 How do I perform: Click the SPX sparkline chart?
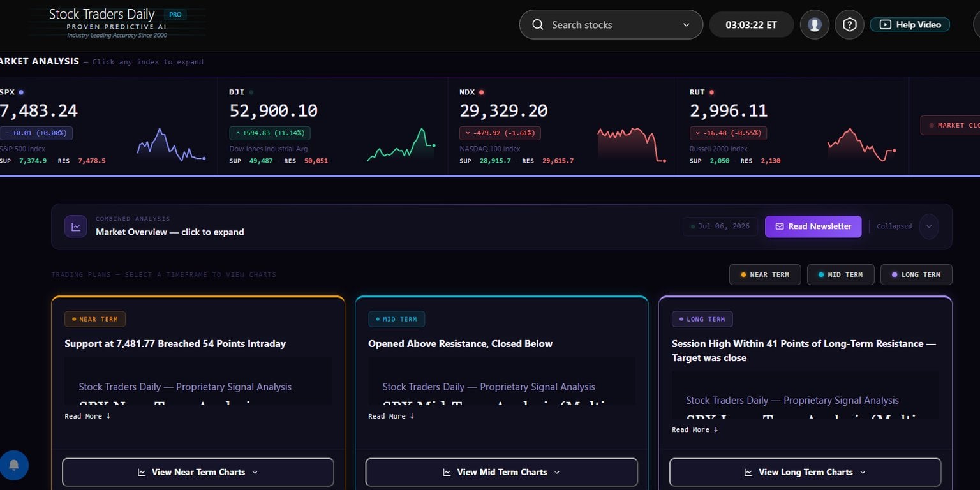[x=171, y=145]
